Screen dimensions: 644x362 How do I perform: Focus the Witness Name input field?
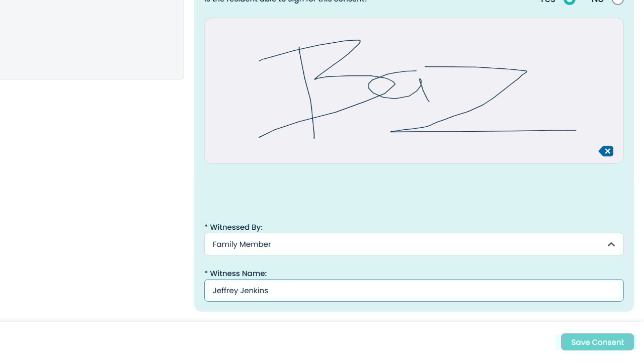click(414, 291)
